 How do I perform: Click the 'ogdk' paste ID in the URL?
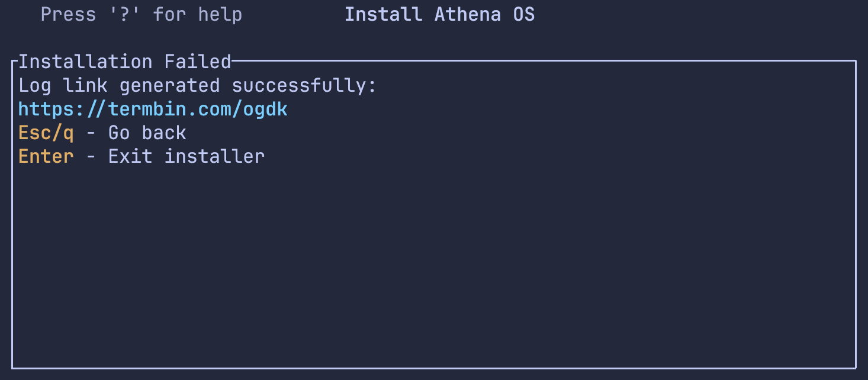click(265, 110)
